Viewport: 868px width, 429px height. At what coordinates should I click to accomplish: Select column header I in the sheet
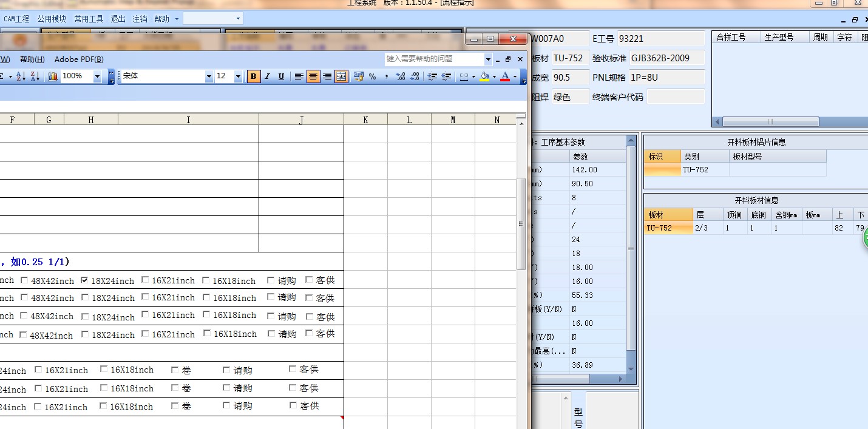click(188, 120)
